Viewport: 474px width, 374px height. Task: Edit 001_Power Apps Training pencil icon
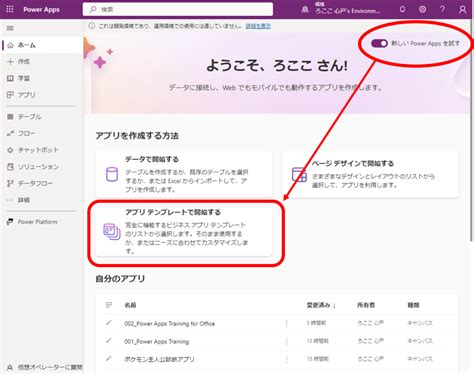[109, 341]
